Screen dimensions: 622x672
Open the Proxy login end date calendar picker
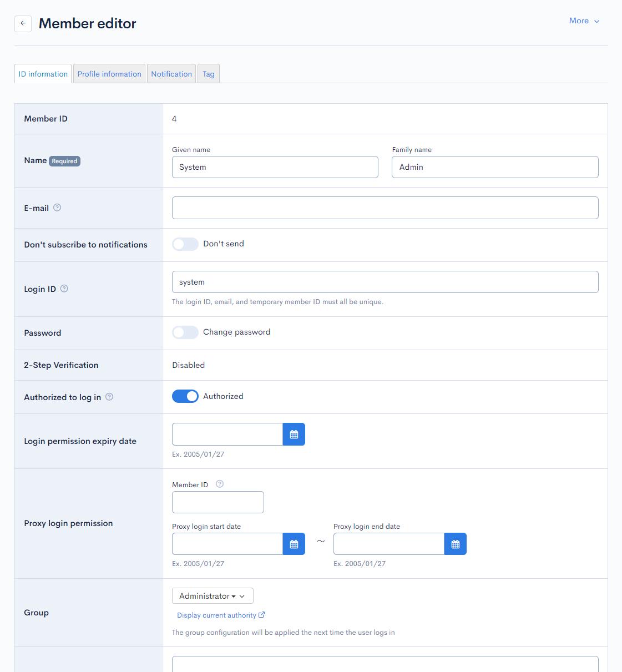pyautogui.click(x=455, y=544)
